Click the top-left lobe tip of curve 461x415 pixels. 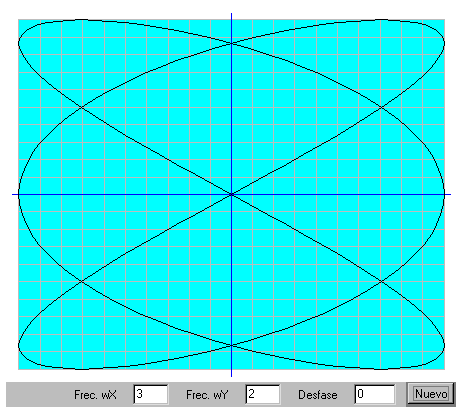pos(19,42)
